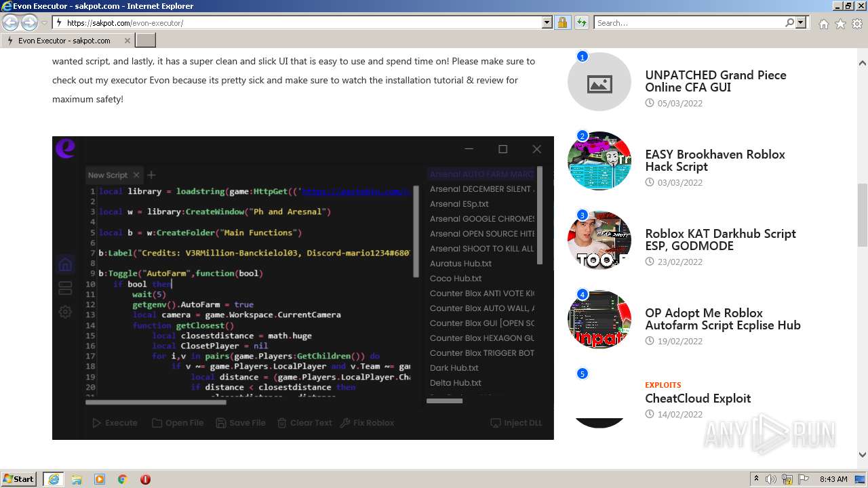The height and width of the screenshot is (488, 868).
Task: Select Delta Hub.txt script
Action: 456,383
